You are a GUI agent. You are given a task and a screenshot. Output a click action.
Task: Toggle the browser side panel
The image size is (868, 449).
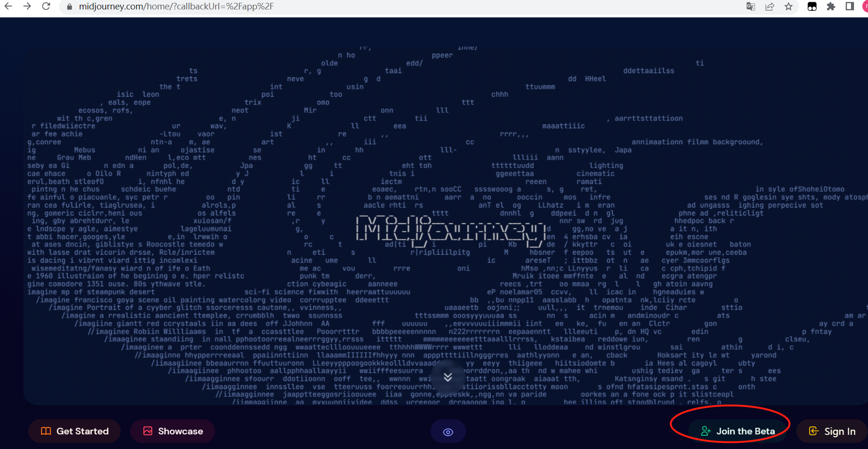click(850, 7)
